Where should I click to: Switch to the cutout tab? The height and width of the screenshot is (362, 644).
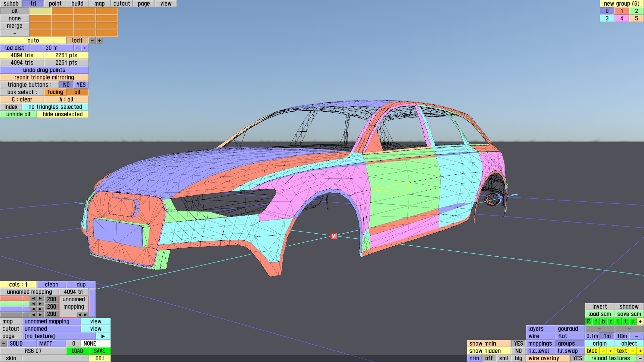(121, 4)
